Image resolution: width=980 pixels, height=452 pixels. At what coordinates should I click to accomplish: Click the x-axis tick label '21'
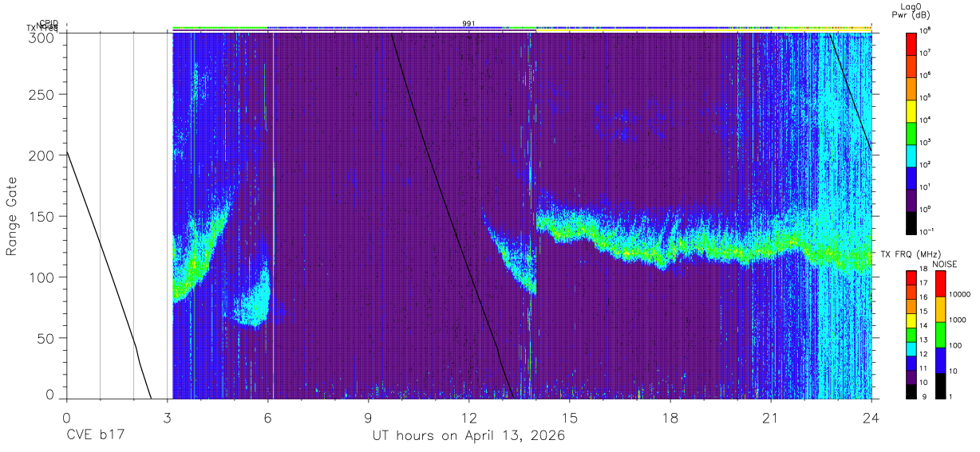pos(771,417)
